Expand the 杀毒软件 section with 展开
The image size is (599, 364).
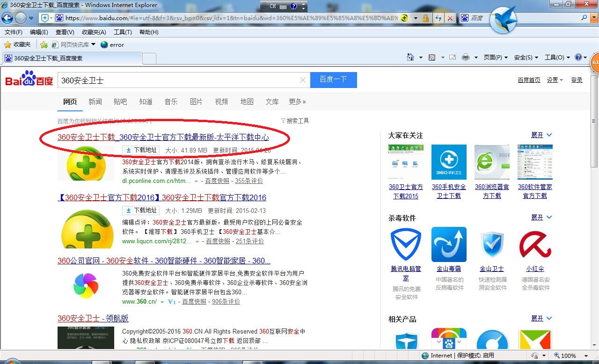click(x=541, y=218)
